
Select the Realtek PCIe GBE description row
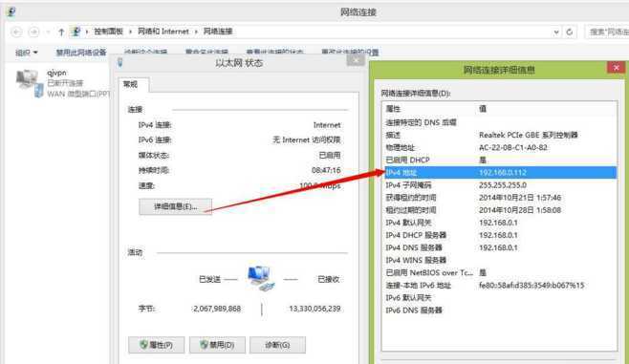[500, 135]
